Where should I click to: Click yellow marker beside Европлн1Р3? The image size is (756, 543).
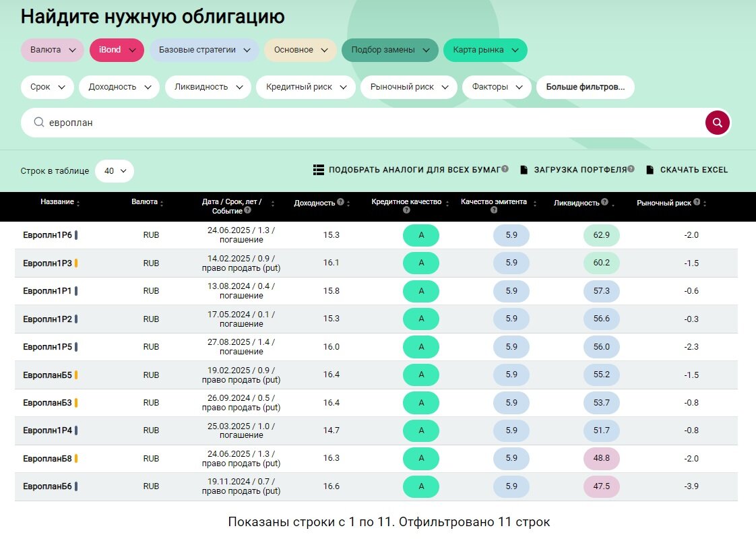click(76, 263)
